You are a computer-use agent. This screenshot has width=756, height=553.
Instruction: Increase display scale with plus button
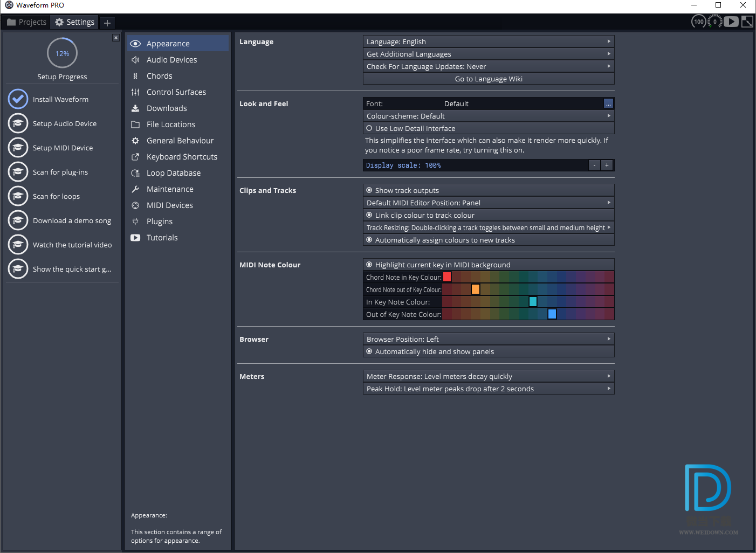click(607, 165)
